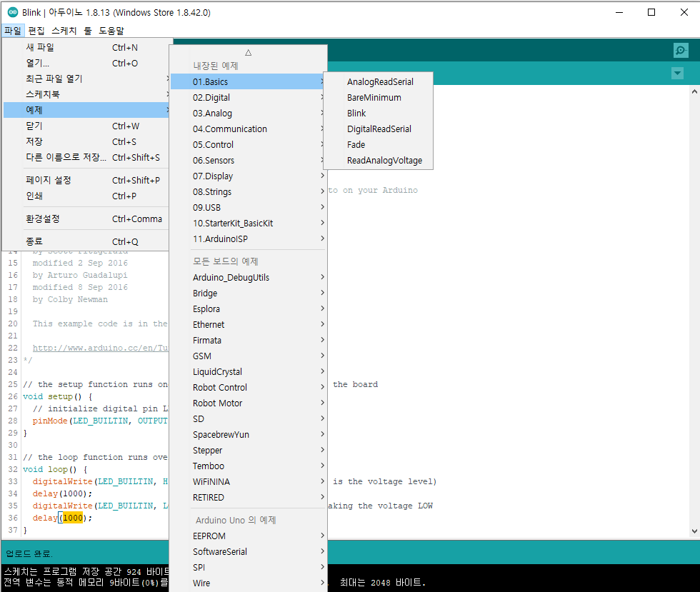
Task: Open EEPROM examples submenu
Action: (249, 536)
